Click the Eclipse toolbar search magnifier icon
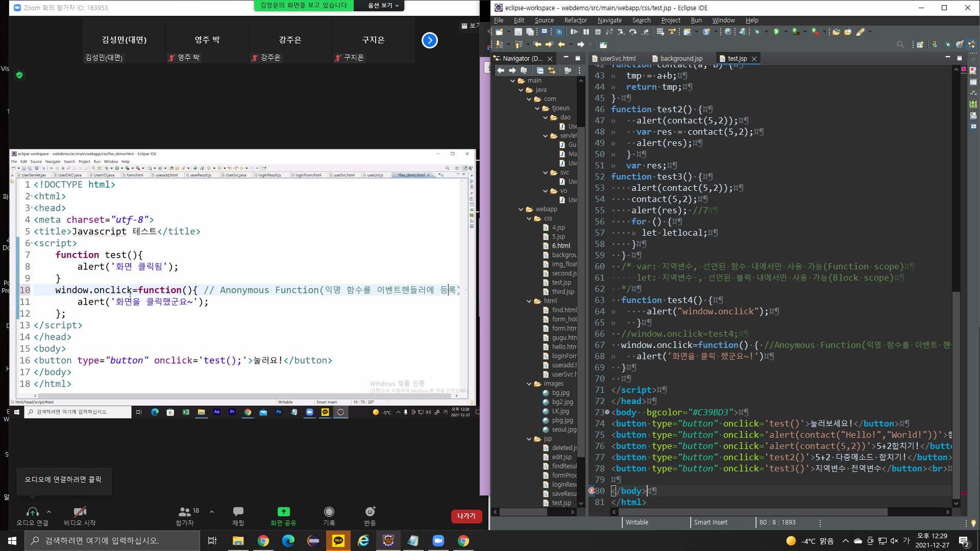The width and height of the screenshot is (980, 551). [x=900, y=45]
